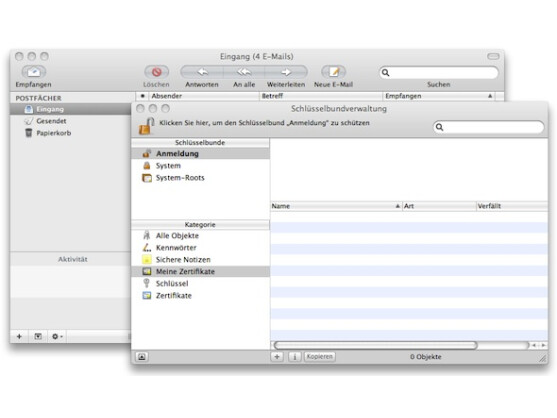This screenshot has height=418, width=557.
Task: Click the info (i) button
Action: pyautogui.click(x=294, y=357)
